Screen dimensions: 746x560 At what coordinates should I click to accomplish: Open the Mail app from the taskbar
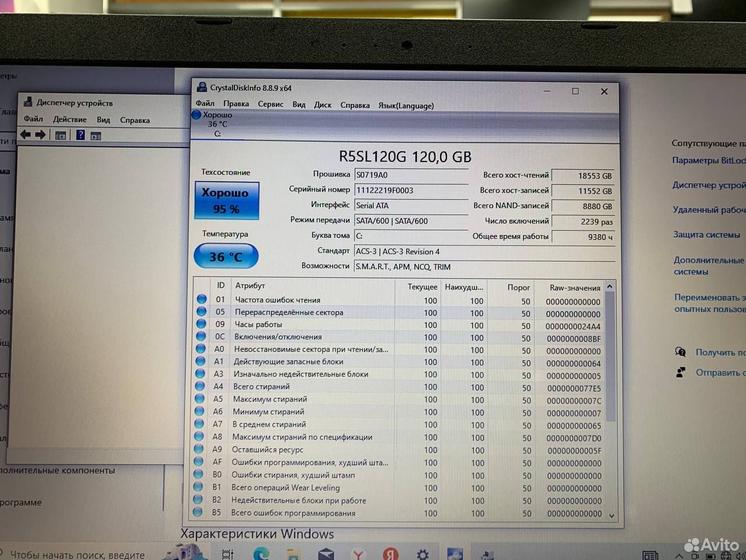(326, 554)
